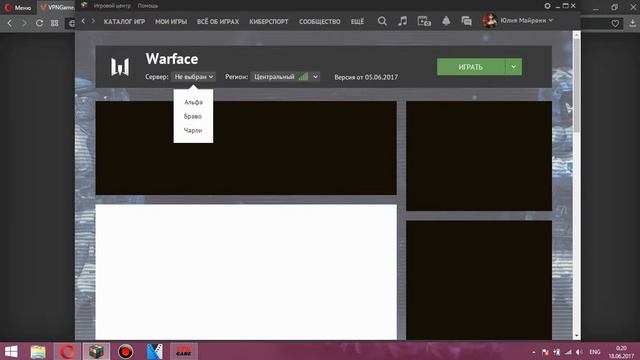This screenshot has width=640, height=360.
Task: Open the Region 'Центральный' dropdown
Action: (285, 77)
